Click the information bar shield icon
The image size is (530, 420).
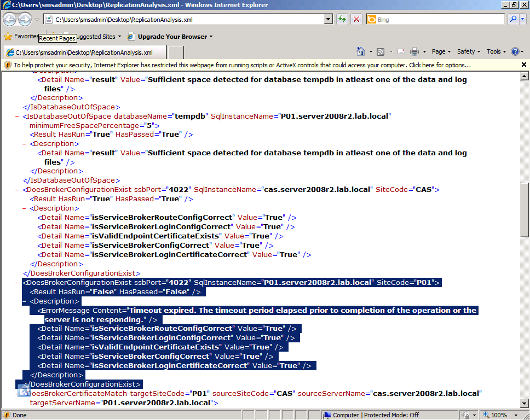[8, 65]
